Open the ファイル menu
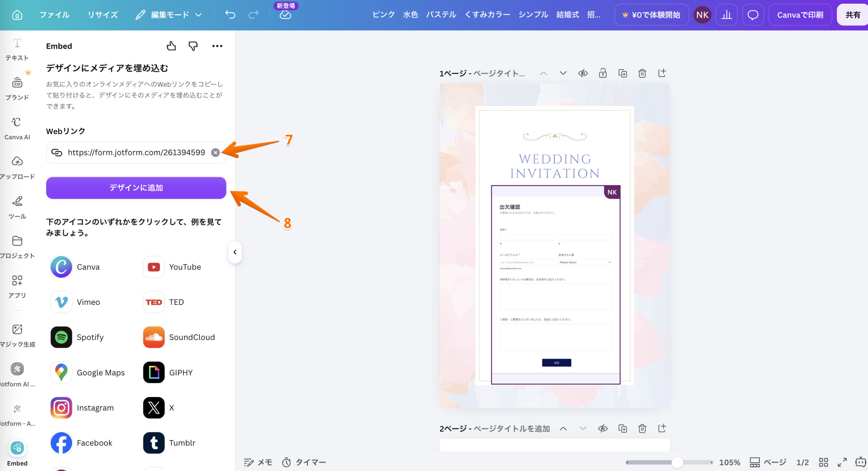Screen dimensions: 868x471 tap(54, 15)
